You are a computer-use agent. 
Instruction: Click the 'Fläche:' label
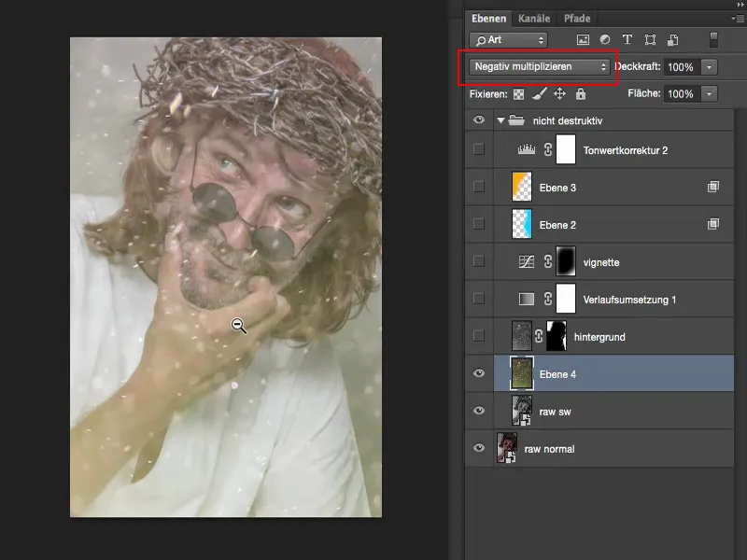(x=644, y=93)
